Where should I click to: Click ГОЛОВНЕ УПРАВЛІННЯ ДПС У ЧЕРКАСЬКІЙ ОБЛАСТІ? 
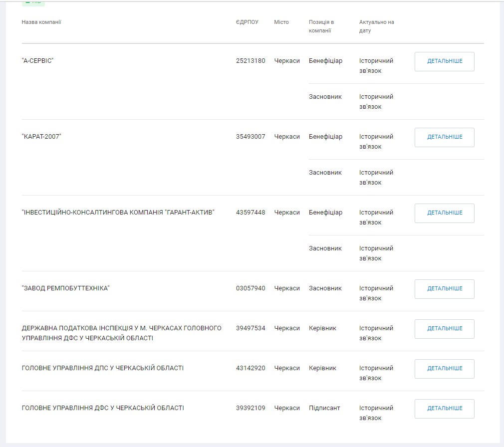pos(103,368)
